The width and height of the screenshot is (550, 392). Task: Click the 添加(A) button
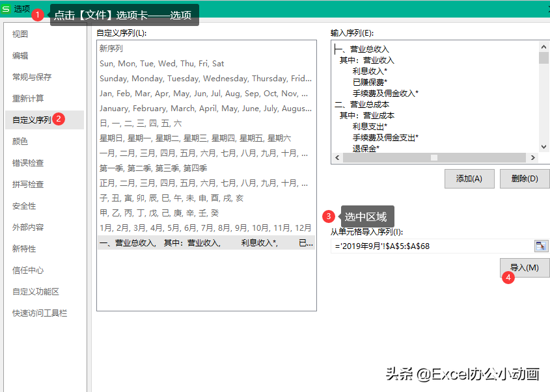[469, 179]
